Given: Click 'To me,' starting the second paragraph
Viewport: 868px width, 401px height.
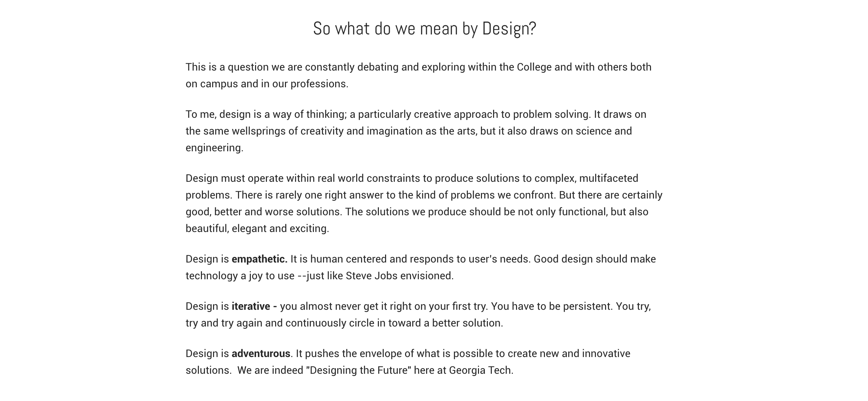Looking at the screenshot, I should click(201, 114).
